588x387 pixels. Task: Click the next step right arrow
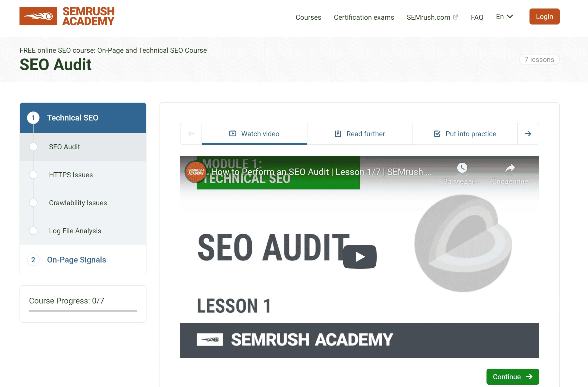[x=528, y=134]
